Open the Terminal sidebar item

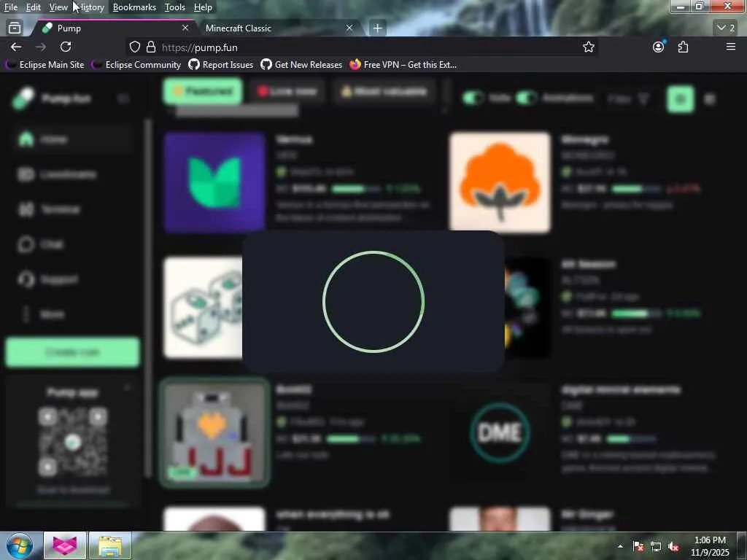pos(71,209)
